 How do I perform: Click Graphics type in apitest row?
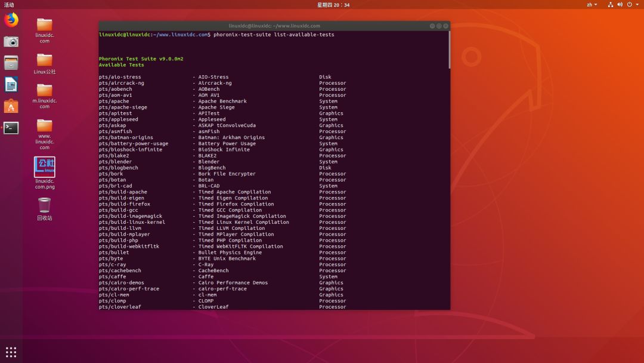click(x=331, y=113)
